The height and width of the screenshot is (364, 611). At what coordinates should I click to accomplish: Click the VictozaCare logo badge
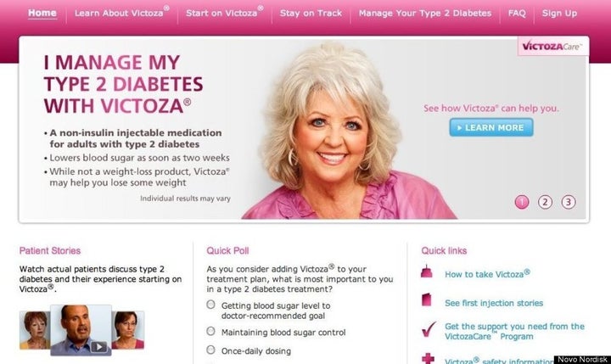point(553,47)
